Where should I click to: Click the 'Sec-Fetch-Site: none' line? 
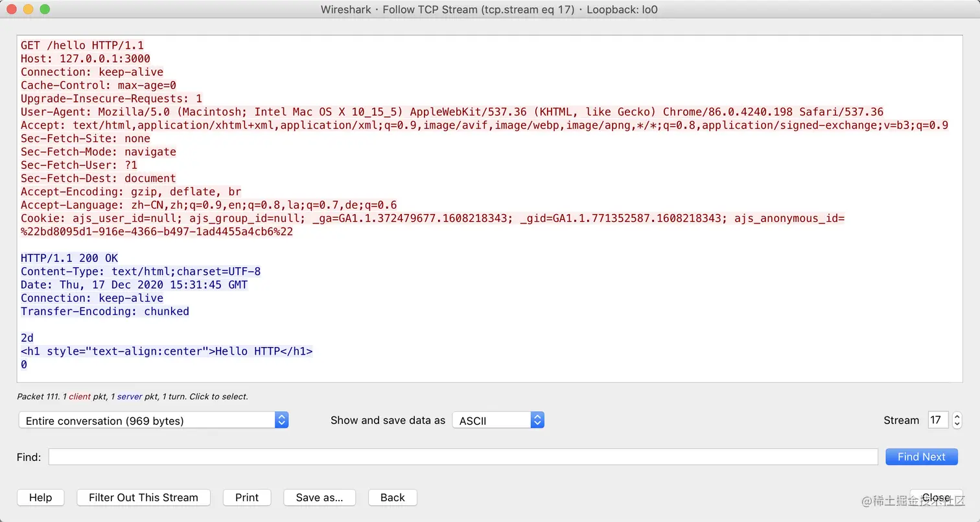86,138
